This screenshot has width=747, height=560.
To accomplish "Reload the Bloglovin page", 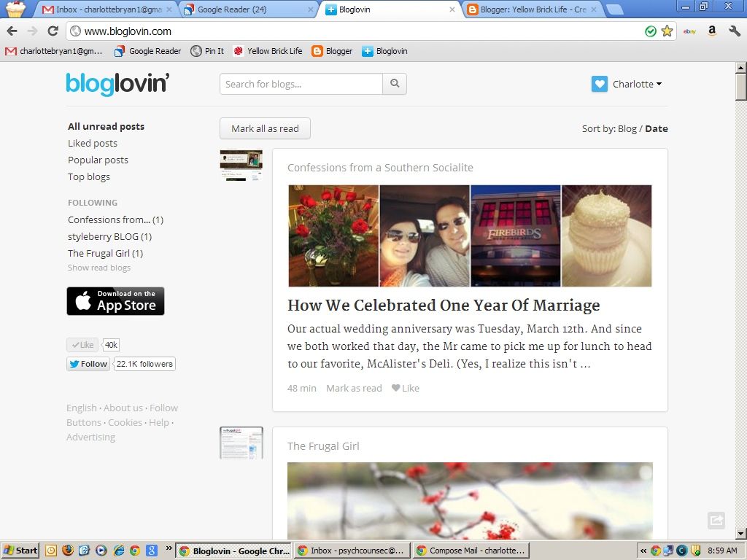I will click(x=53, y=31).
